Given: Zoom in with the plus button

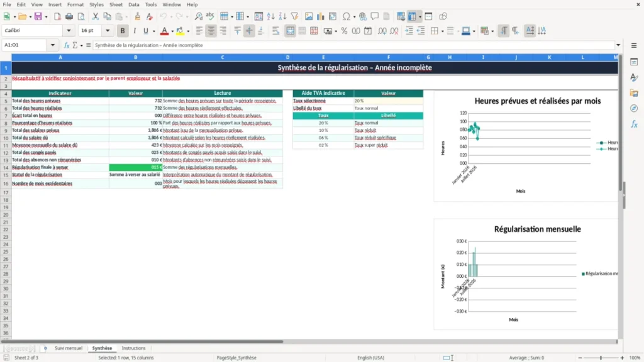Looking at the screenshot, I should click(x=622, y=358).
